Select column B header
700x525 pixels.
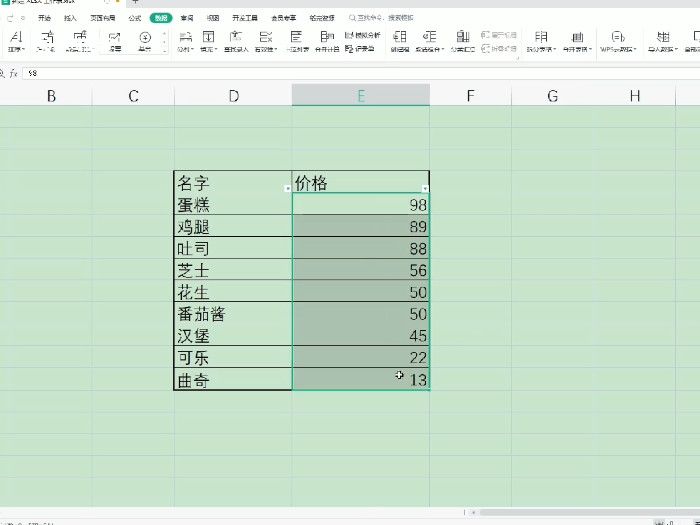[x=51, y=96]
